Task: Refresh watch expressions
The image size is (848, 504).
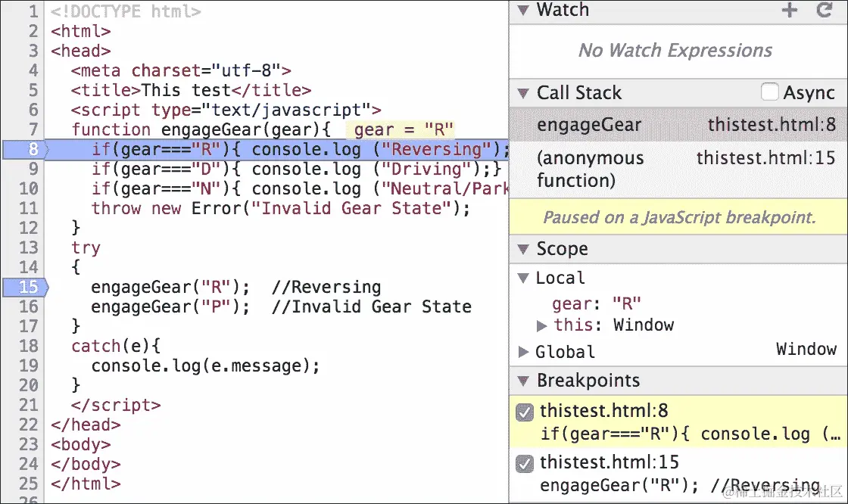Action: coord(825,10)
